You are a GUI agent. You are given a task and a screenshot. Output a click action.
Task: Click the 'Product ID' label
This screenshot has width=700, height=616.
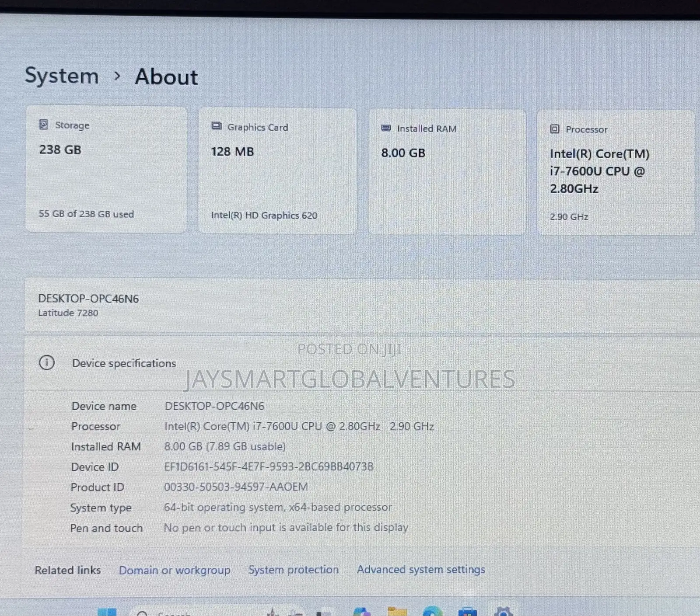pyautogui.click(x=97, y=487)
